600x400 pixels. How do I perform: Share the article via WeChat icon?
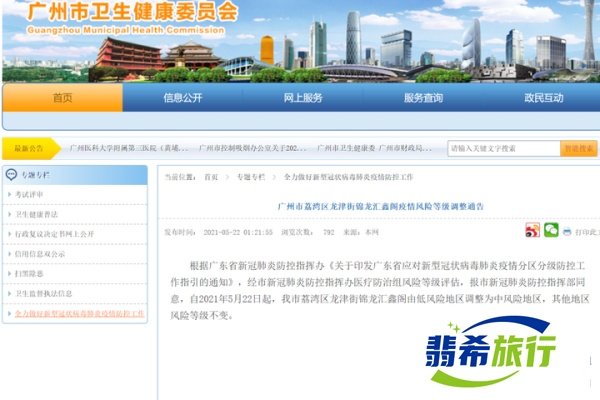tap(551, 230)
